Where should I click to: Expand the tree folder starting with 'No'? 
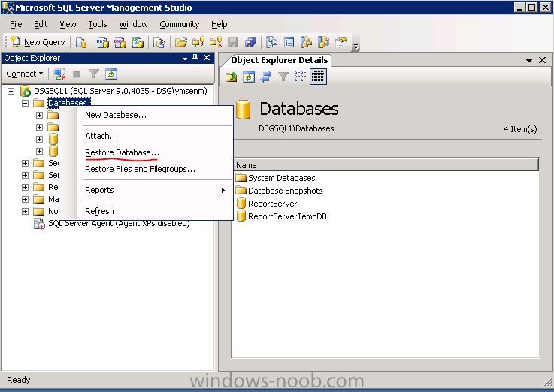[25, 211]
